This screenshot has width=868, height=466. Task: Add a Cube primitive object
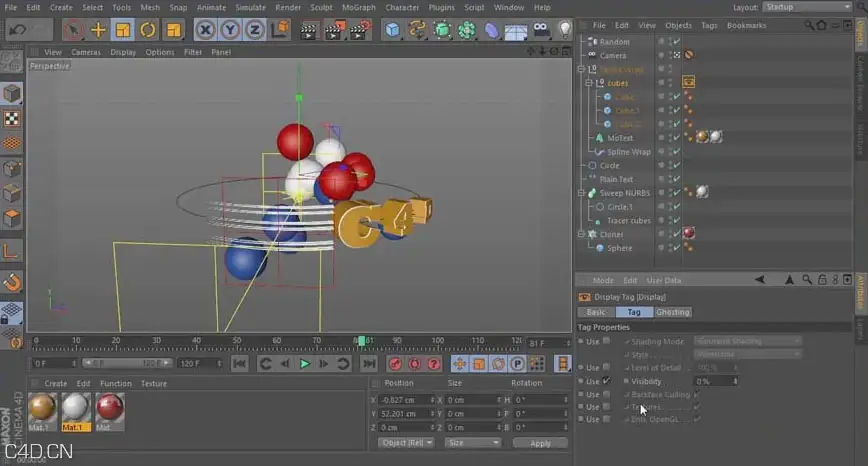(392, 30)
